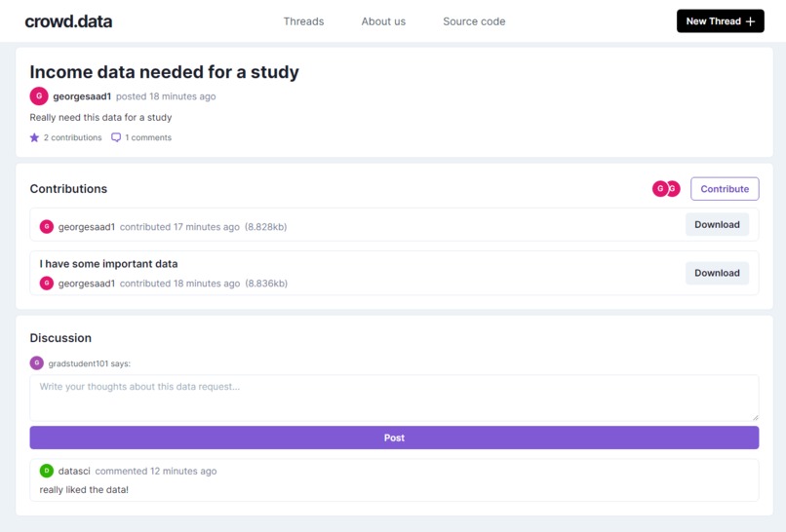Image resolution: width=786 pixels, height=532 pixels.
Task: Click the 'Really need this data for a study' text
Action: [x=100, y=118]
